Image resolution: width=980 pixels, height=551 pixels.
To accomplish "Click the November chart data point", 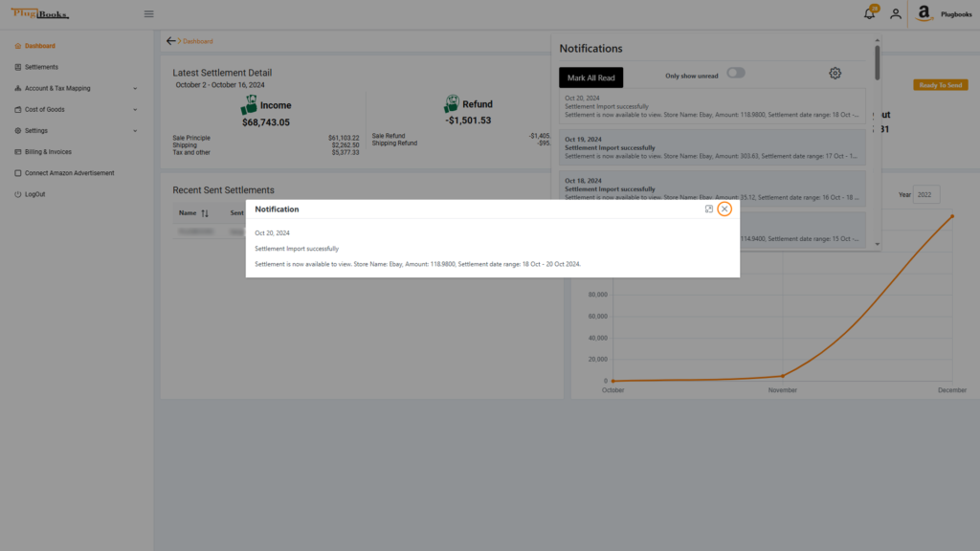I will tap(783, 376).
